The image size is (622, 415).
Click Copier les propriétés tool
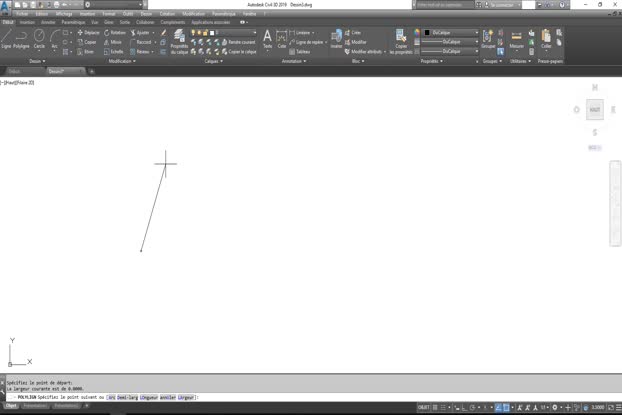pos(401,41)
